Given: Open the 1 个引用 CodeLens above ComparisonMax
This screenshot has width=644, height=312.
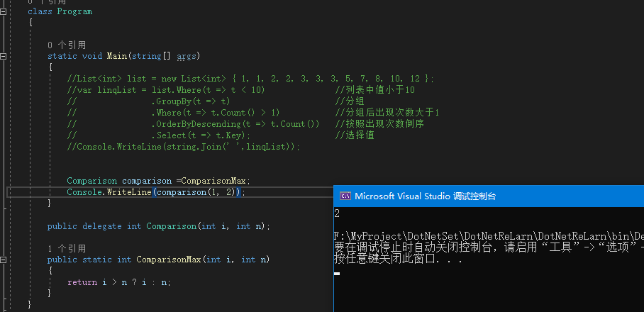Looking at the screenshot, I should point(66,248).
